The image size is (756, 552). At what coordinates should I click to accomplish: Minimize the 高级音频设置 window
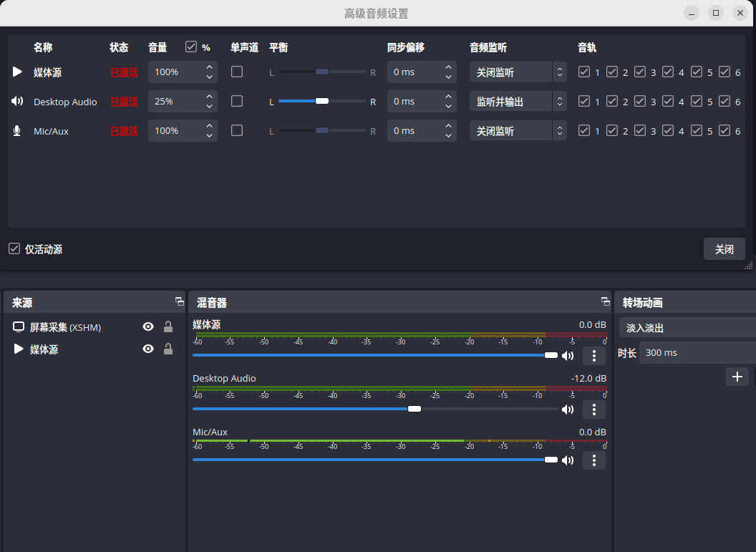[x=692, y=13]
